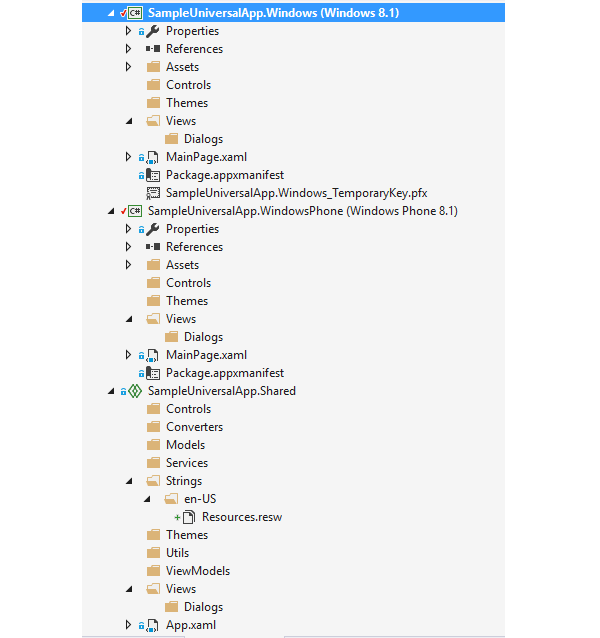The height and width of the screenshot is (638, 600).
Task: Select the Converters folder label
Action: tap(194, 427)
